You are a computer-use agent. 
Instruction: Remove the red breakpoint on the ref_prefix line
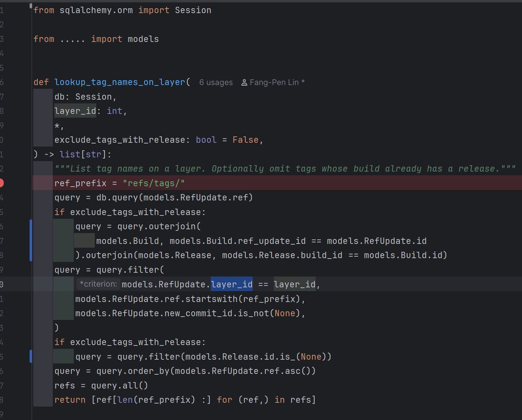[0, 183]
